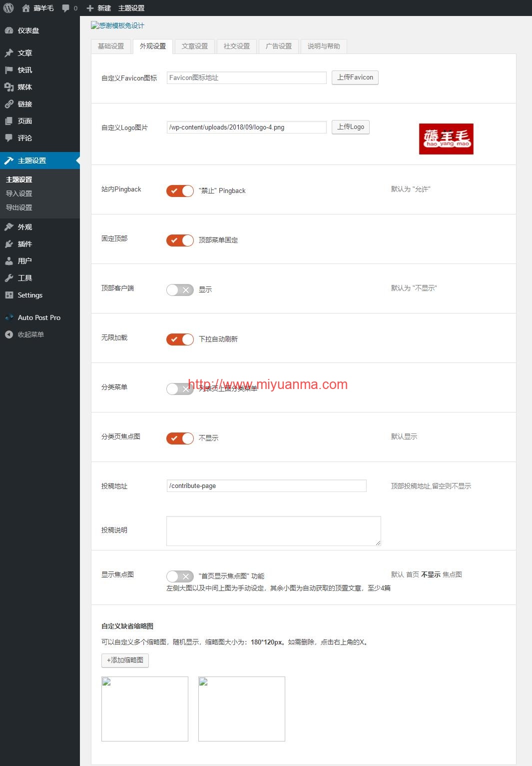Toggle the 站内Pingback switch
This screenshot has width=532, height=766.
180,190
